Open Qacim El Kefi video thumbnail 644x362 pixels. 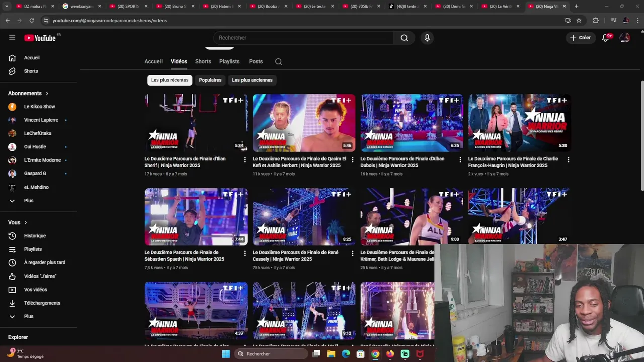coord(304,123)
